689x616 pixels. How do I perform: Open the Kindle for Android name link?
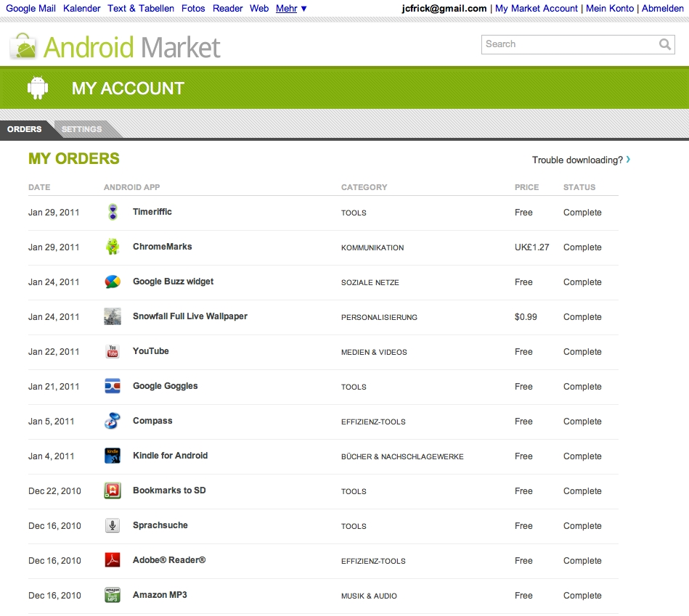pyautogui.click(x=170, y=456)
